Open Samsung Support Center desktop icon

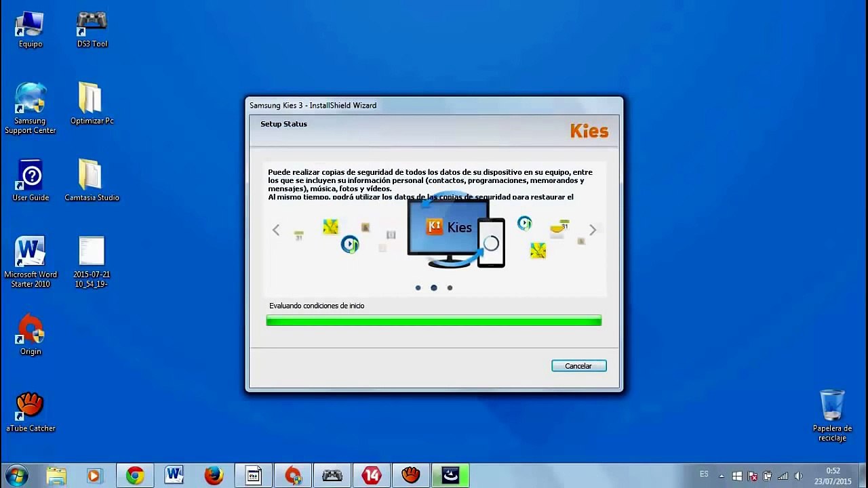[x=31, y=108]
